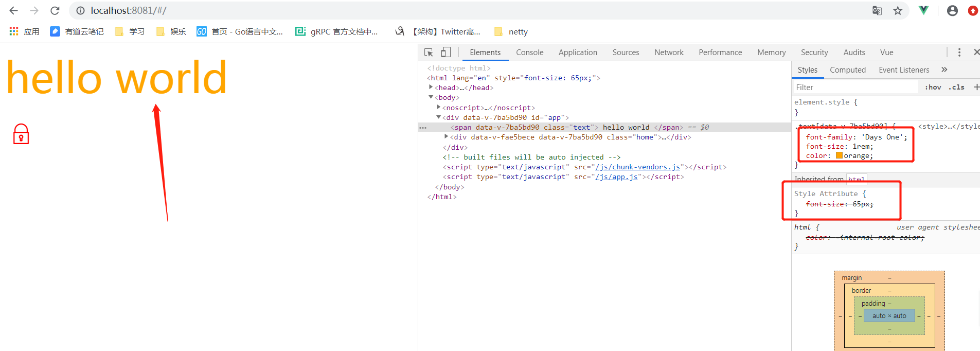This screenshot has width=980, height=351.
Task: Click the Filter styles input field
Action: coord(854,87)
